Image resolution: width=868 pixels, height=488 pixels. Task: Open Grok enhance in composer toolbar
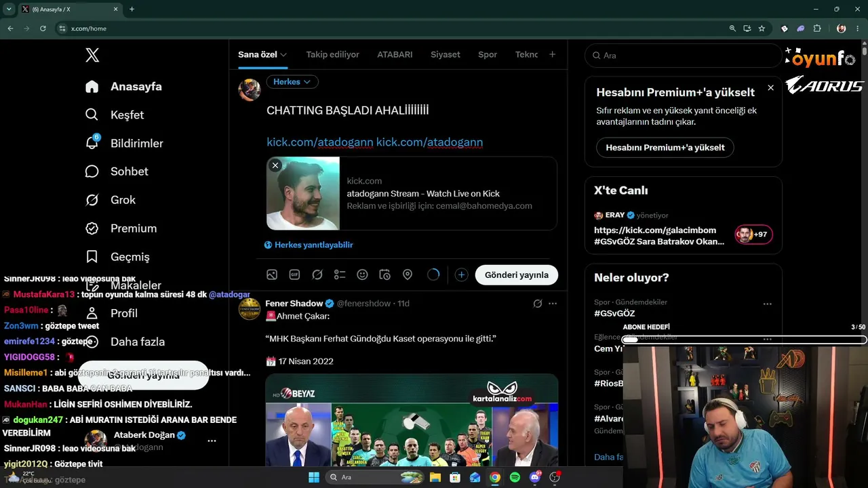(317, 274)
